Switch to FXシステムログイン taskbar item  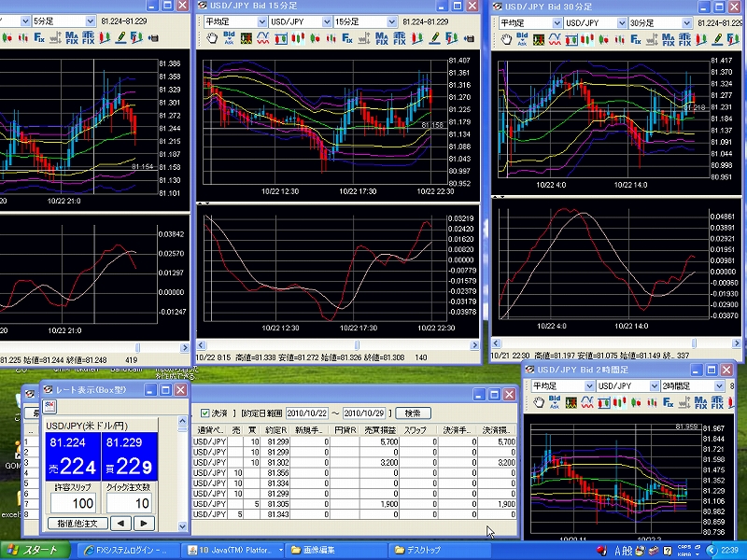tap(128, 551)
